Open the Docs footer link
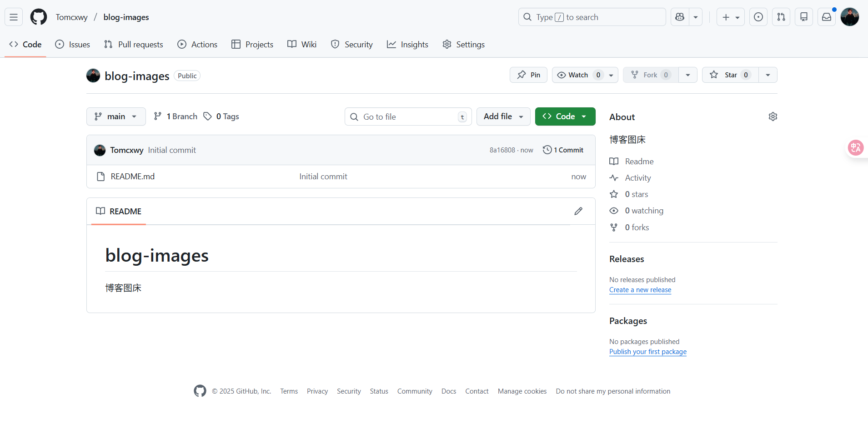 coord(449,391)
